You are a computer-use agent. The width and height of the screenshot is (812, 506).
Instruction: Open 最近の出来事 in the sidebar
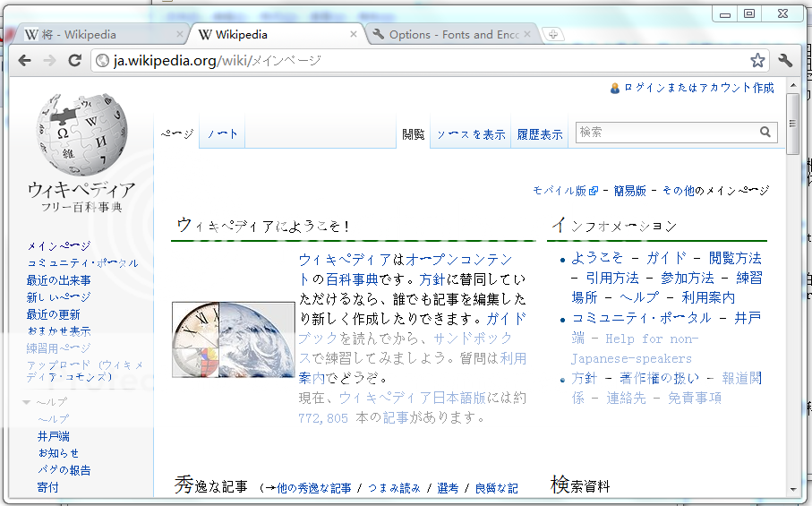[58, 280]
